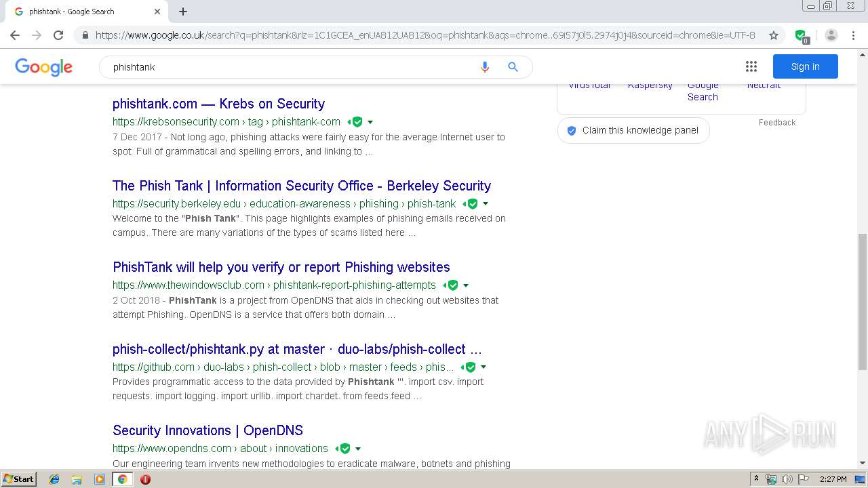This screenshot has width=868, height=488.
Task: Open the Chrome profile avatar
Action: point(831,35)
